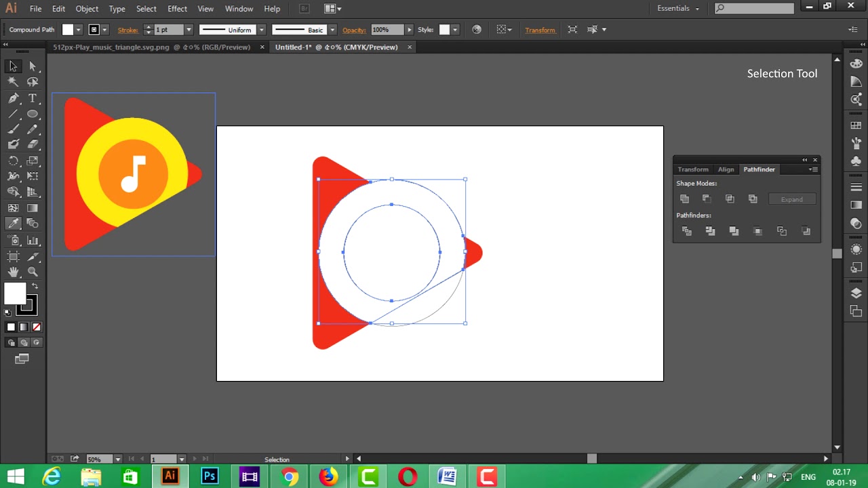Open graphic Style dropdown
This screenshot has width=868, height=488.
pos(455,30)
